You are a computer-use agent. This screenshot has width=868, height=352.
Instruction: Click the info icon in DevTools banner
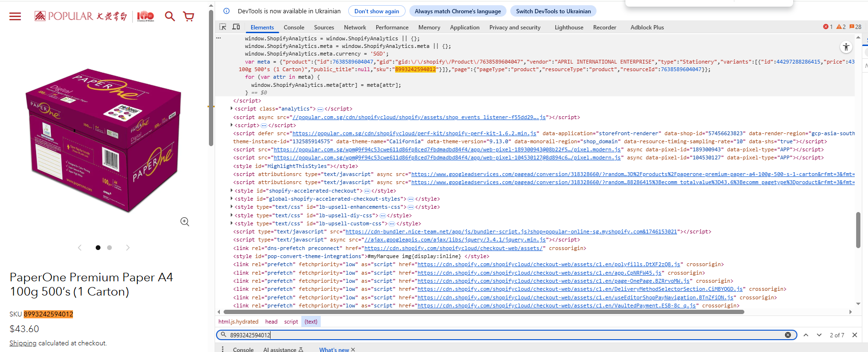pyautogui.click(x=226, y=11)
